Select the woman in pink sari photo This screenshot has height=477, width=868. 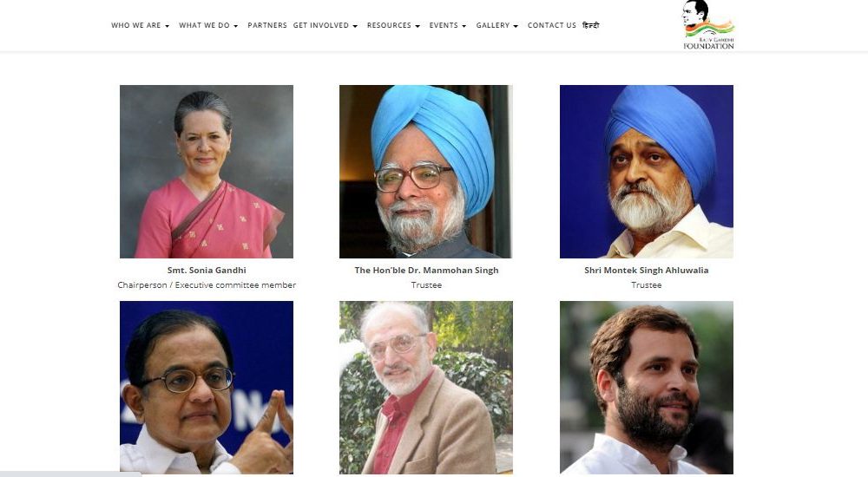pos(207,172)
